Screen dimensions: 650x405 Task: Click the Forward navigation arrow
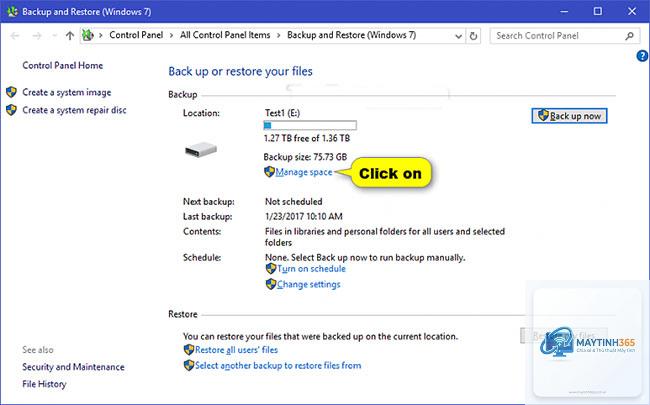(37, 36)
